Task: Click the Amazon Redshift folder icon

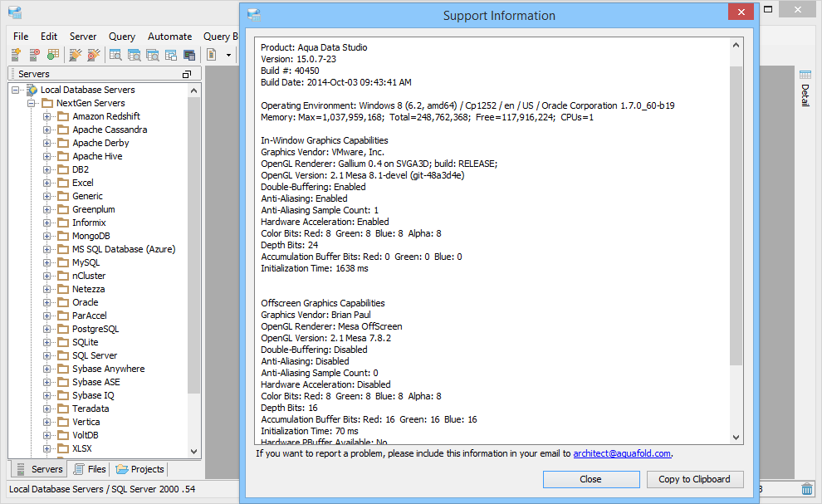Action: 63,116
